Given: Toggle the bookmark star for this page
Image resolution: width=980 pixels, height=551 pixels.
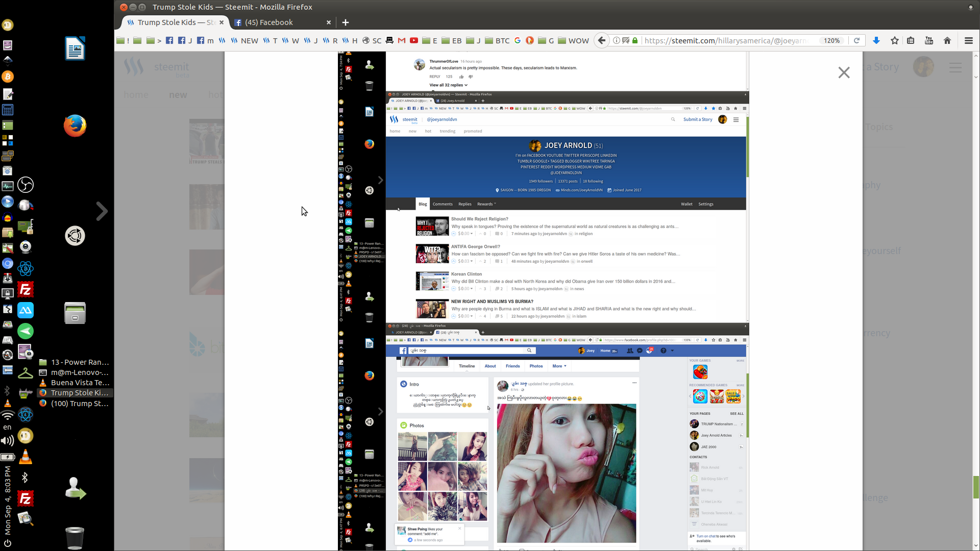Looking at the screenshot, I should (895, 41).
